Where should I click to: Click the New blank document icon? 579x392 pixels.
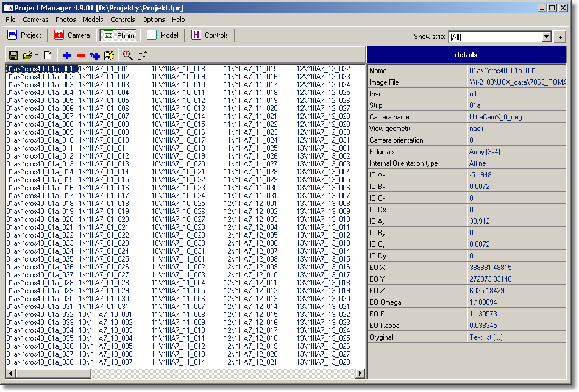click(48, 55)
